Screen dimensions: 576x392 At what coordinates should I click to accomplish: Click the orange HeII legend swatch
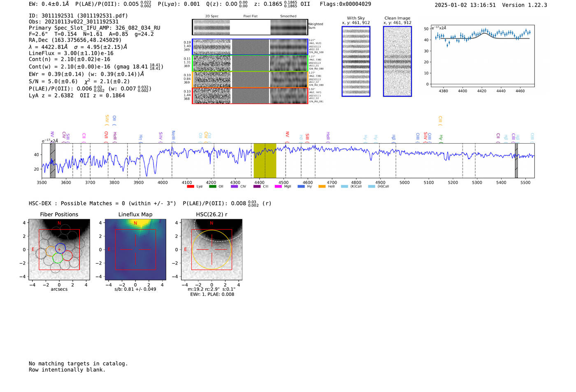[x=322, y=187]
